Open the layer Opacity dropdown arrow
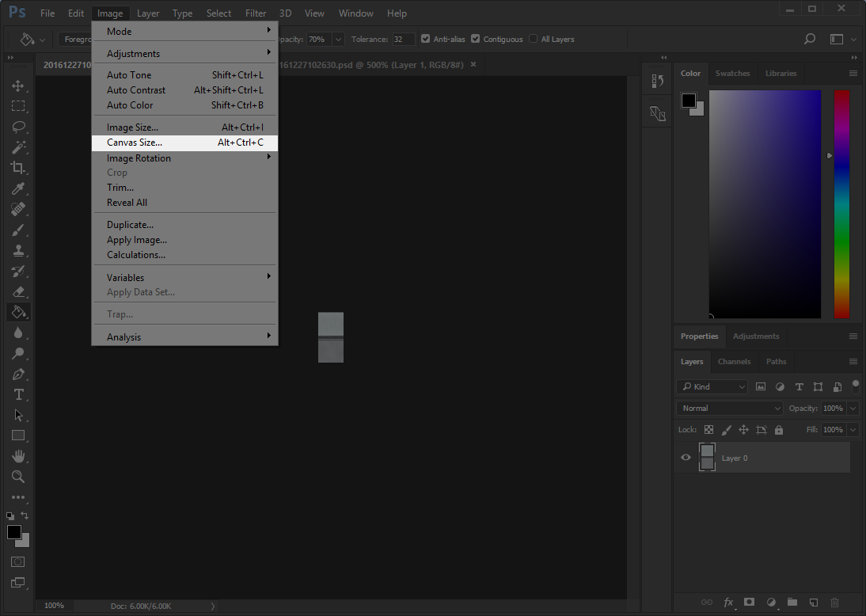Image resolution: width=866 pixels, height=616 pixels. (853, 409)
